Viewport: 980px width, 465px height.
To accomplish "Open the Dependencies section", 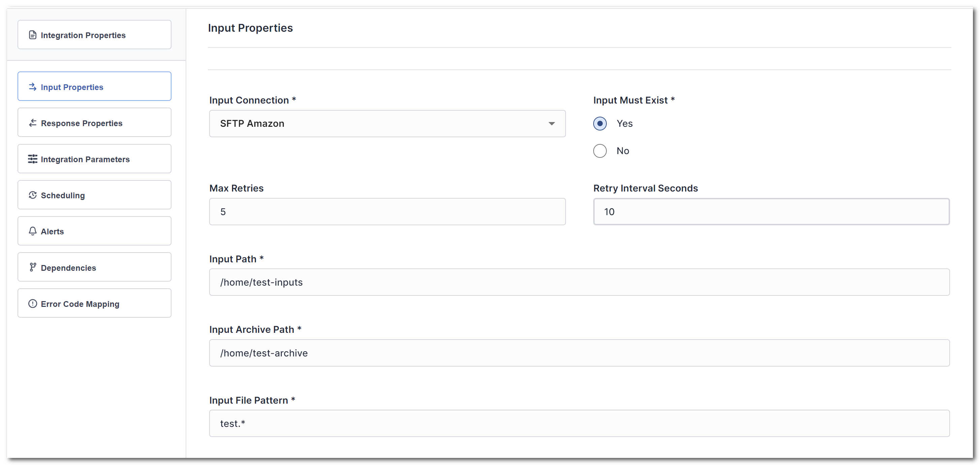I will pos(94,267).
